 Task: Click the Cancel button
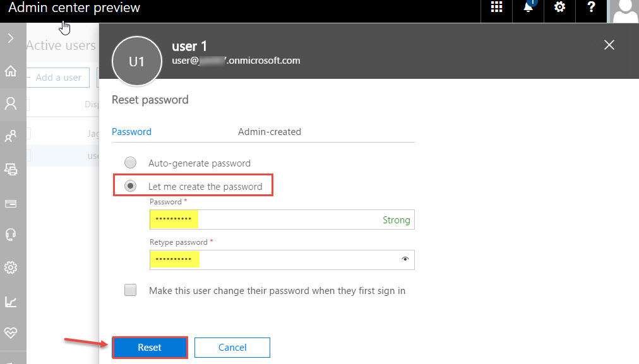(232, 348)
